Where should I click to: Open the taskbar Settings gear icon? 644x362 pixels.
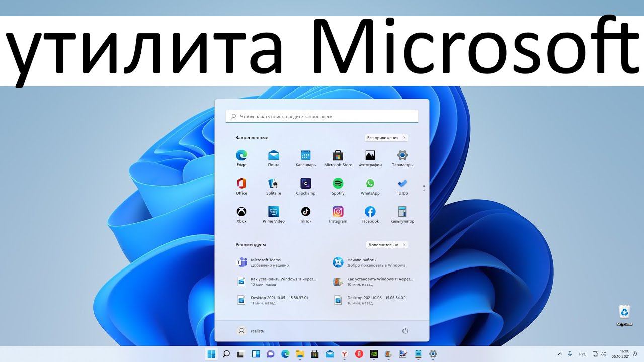[433, 354]
